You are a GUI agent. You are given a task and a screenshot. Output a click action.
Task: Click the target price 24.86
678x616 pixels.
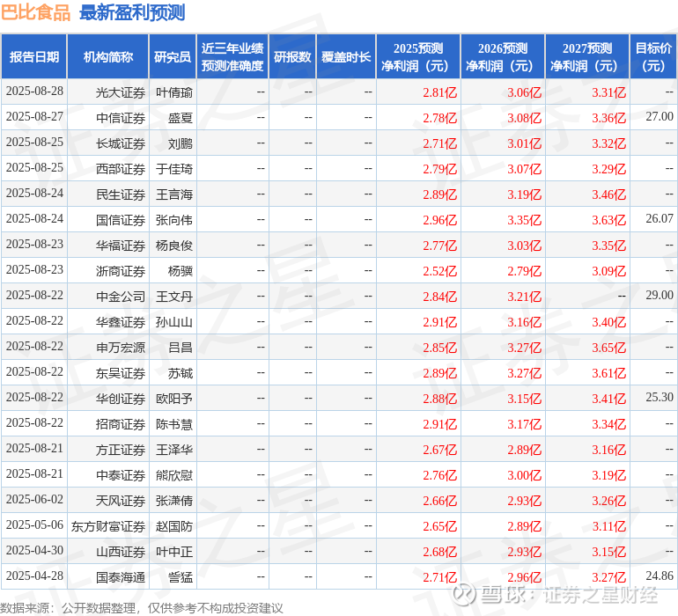tap(660, 576)
